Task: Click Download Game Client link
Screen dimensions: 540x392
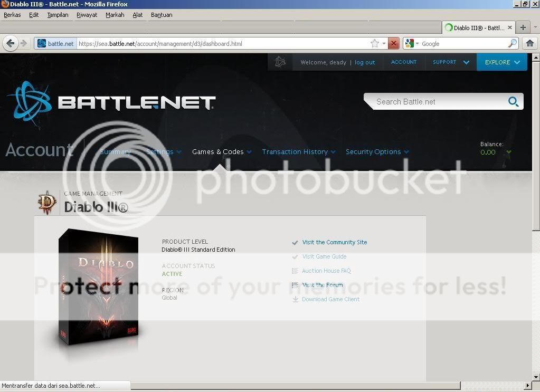Action: (x=330, y=300)
